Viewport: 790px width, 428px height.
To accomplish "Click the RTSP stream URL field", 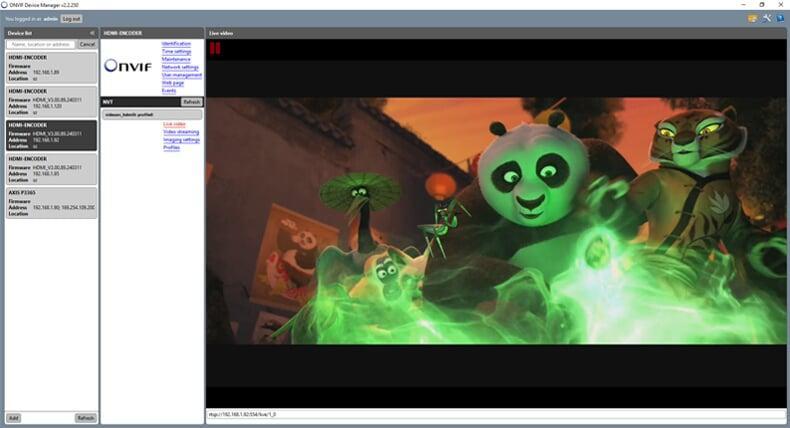I will (x=496, y=414).
